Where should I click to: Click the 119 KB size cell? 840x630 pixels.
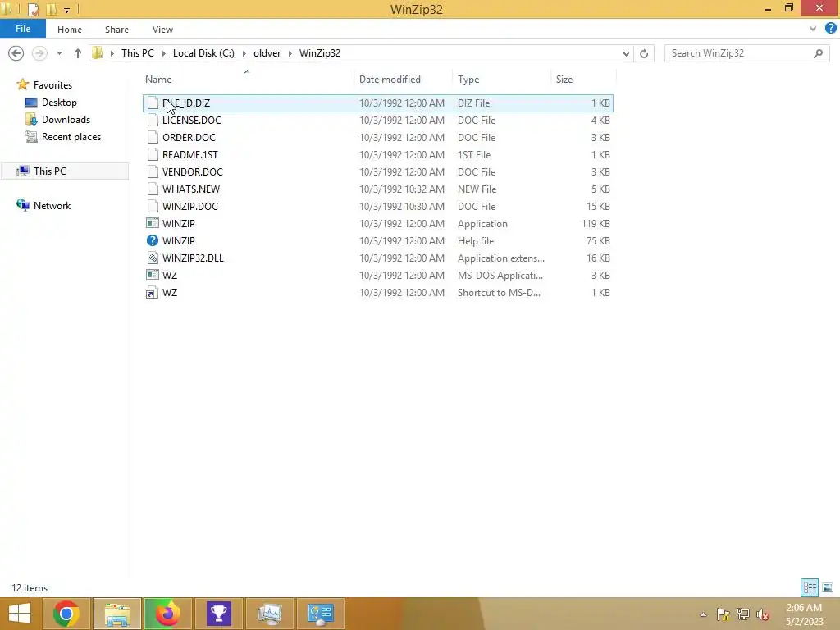click(x=596, y=223)
